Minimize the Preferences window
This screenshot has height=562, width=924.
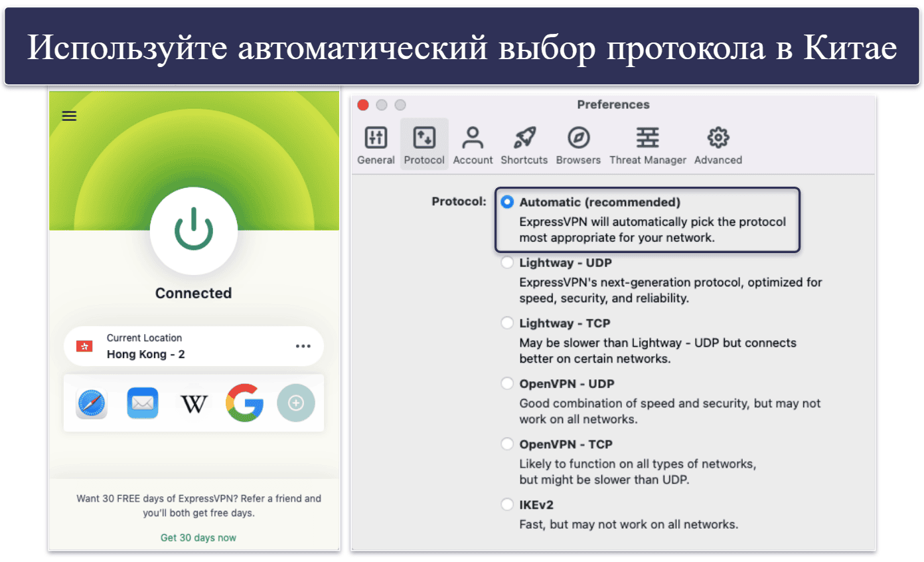pos(381,105)
